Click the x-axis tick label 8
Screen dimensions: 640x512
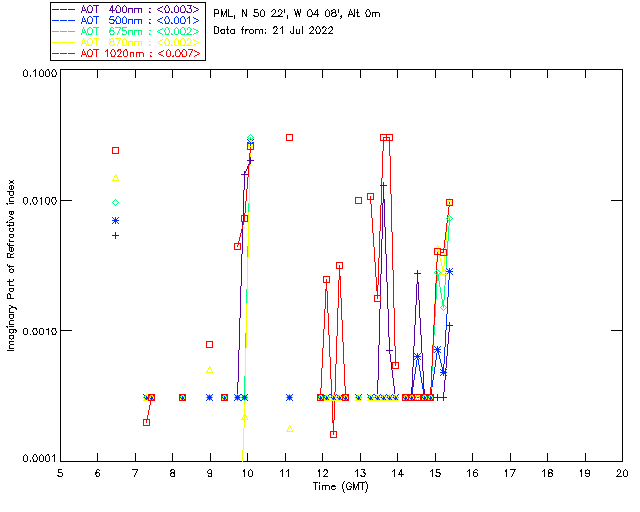pos(173,473)
